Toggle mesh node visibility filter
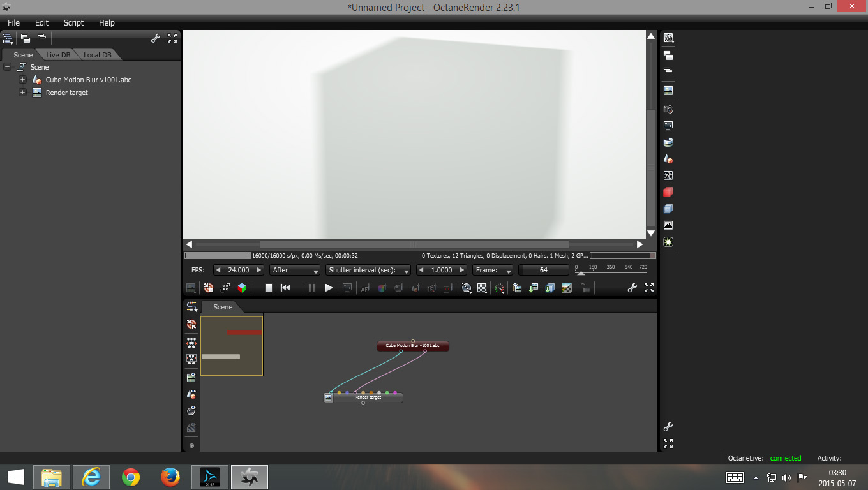868x490 pixels. click(x=191, y=394)
